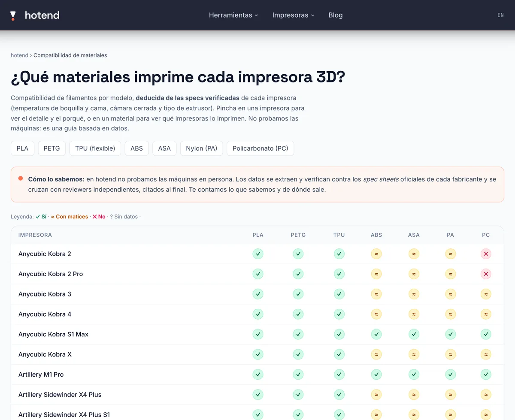
Task: Open the Anycubic Kobra 2 printer row
Action: point(257,254)
